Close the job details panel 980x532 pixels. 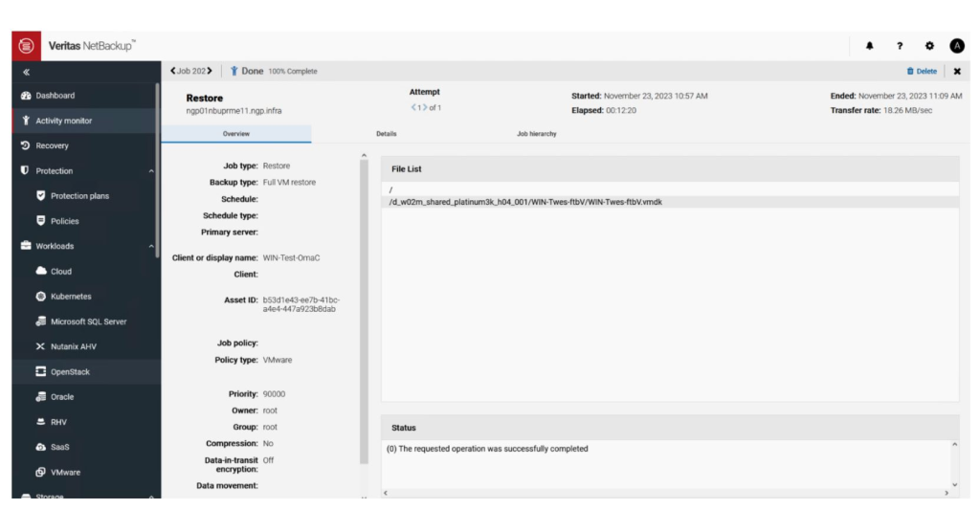(957, 71)
